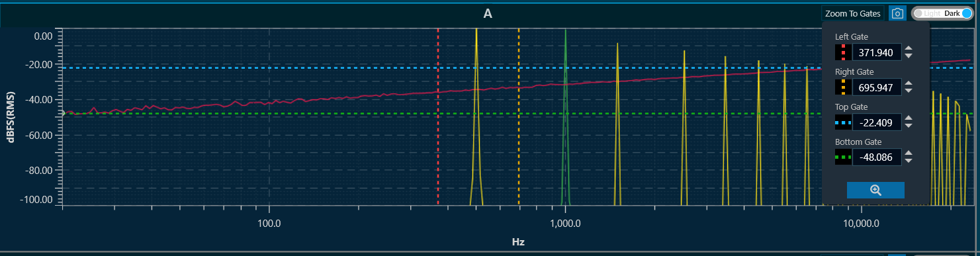Increase the Bottom Gate value with up arrow
The image size is (980, 256).
coord(909,153)
